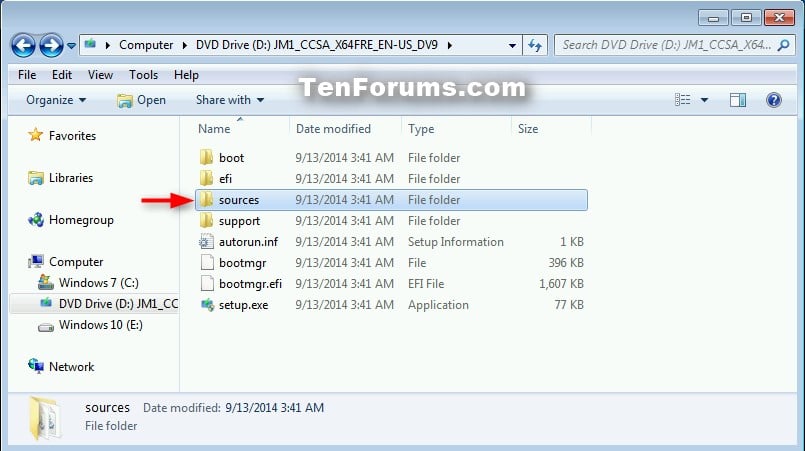Open the Edit menu
This screenshot has height=451, width=805.
[62, 75]
